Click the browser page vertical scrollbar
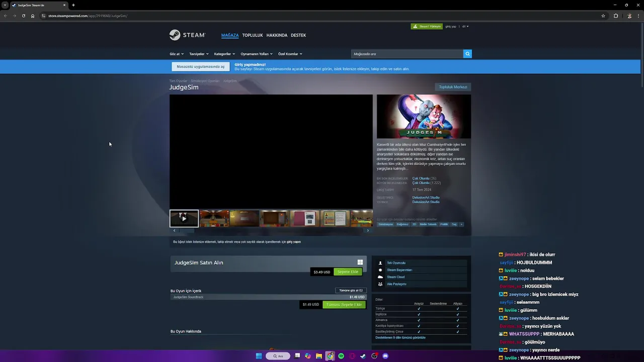Image resolution: width=644 pixels, height=362 pixels. click(641, 55)
